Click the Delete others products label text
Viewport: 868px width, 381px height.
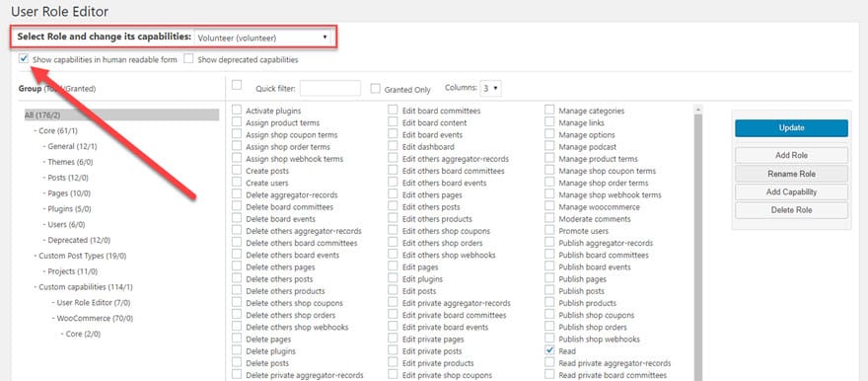(285, 291)
